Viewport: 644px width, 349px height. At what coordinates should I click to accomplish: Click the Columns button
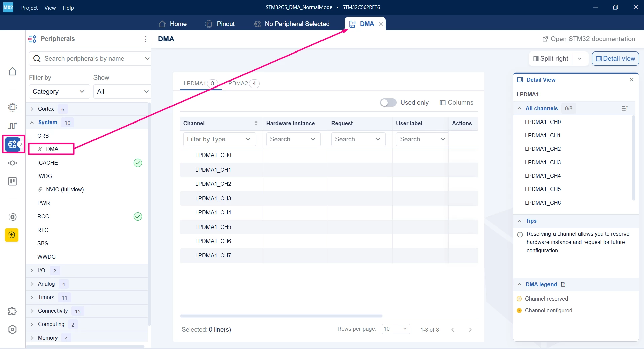(456, 103)
